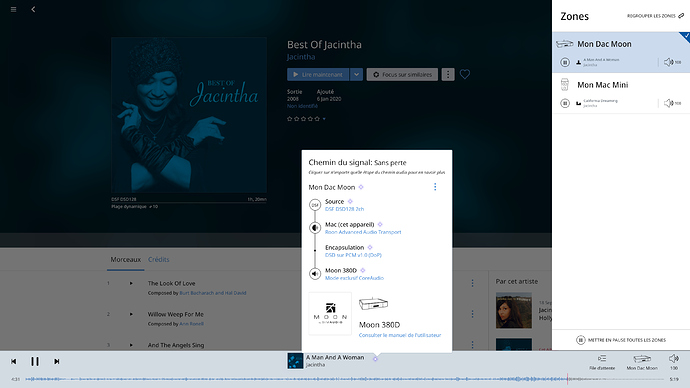Go back with the arrow icon
690x388 pixels.
[33, 9]
